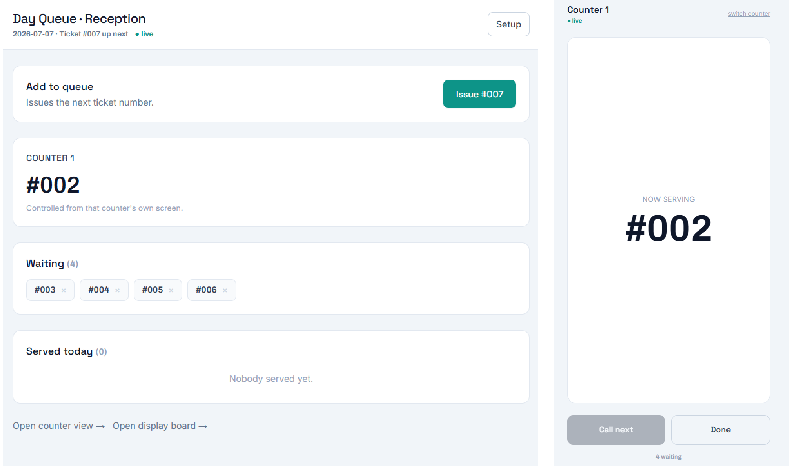Remove ticket #003 from waiting

pos(64,290)
